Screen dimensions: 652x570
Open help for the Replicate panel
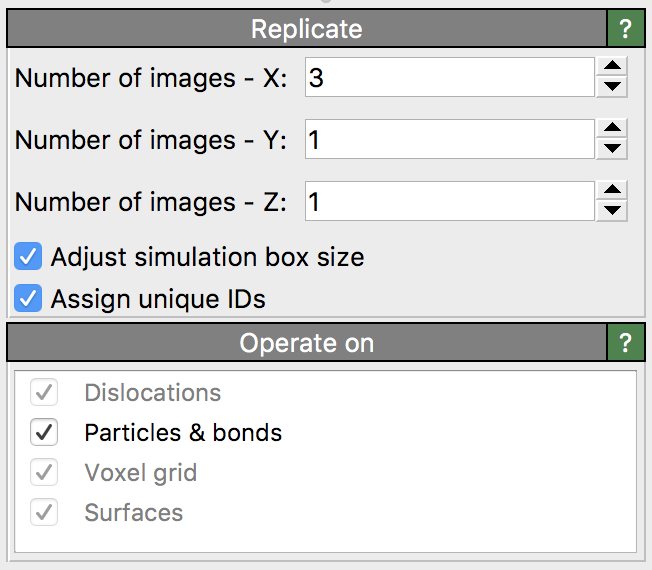click(x=626, y=29)
